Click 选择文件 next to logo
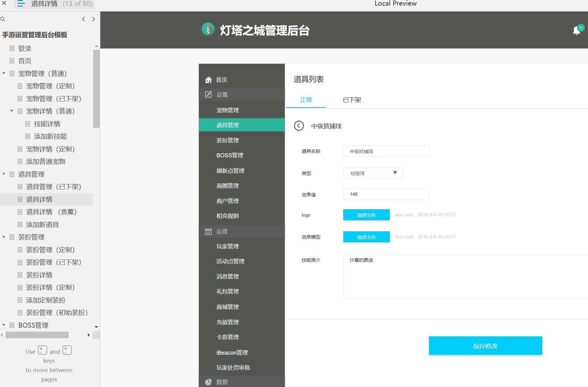 [x=366, y=215]
